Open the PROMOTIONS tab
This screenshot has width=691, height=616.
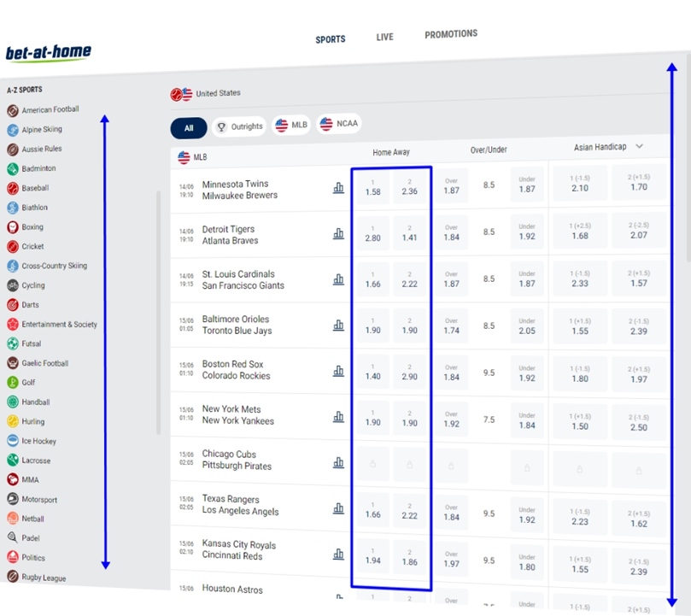(x=451, y=34)
